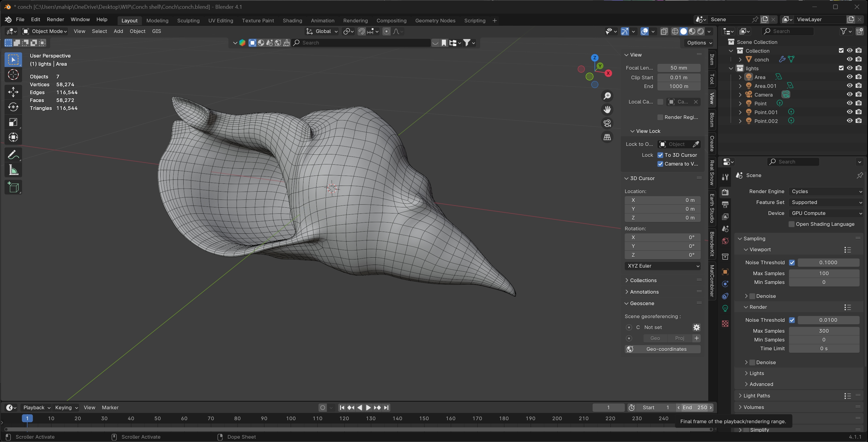Expand the Light Paths panel

[x=756, y=395]
